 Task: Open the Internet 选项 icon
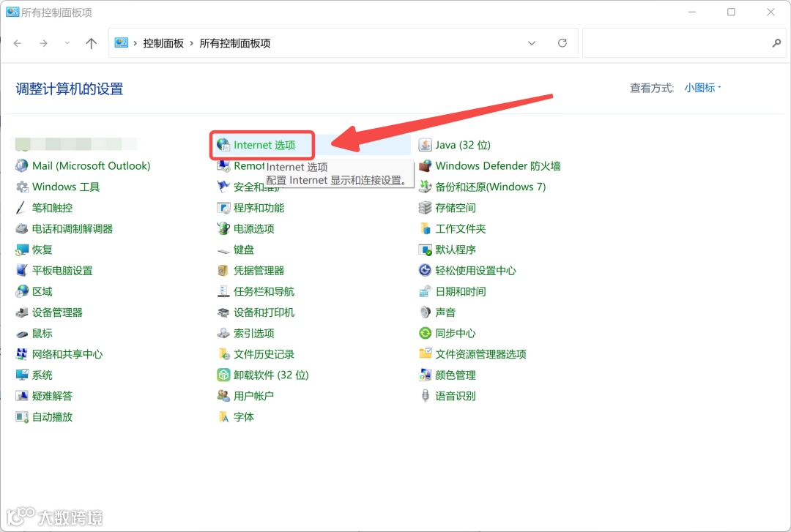tap(223, 145)
